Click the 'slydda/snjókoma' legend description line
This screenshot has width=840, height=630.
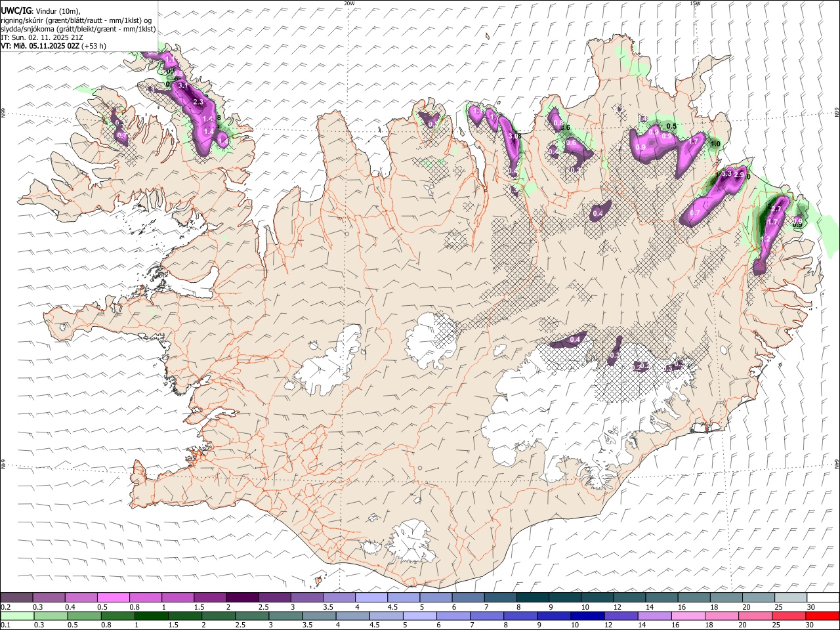[x=78, y=29]
